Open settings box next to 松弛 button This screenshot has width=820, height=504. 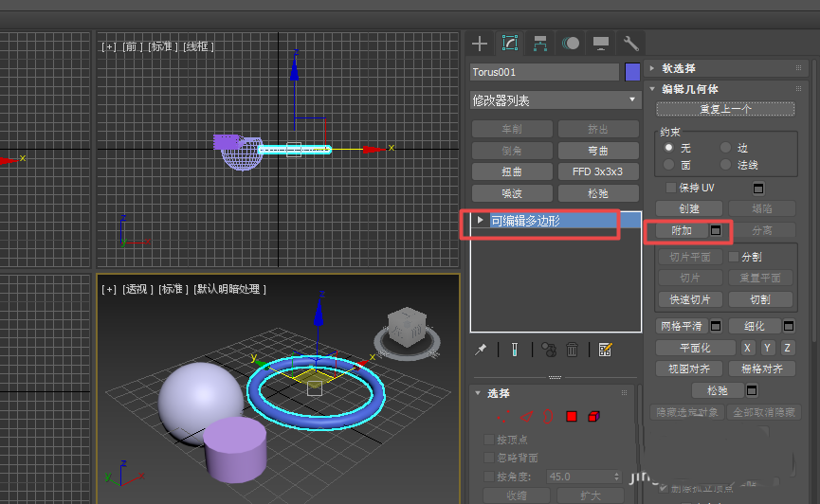pos(752,390)
